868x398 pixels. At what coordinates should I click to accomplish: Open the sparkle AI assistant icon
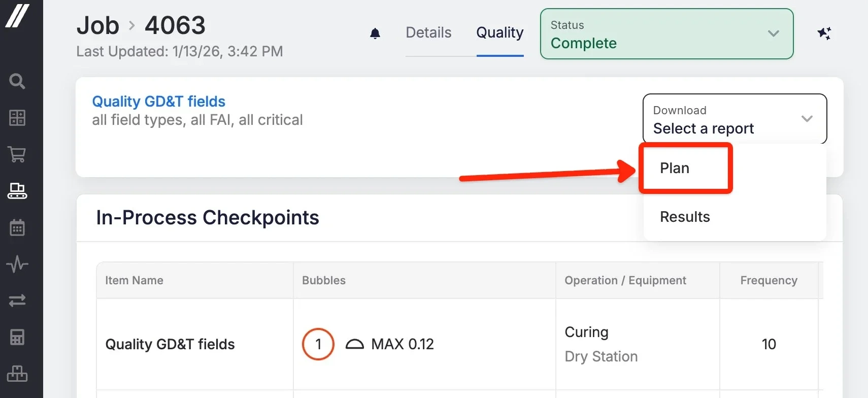pyautogui.click(x=825, y=34)
